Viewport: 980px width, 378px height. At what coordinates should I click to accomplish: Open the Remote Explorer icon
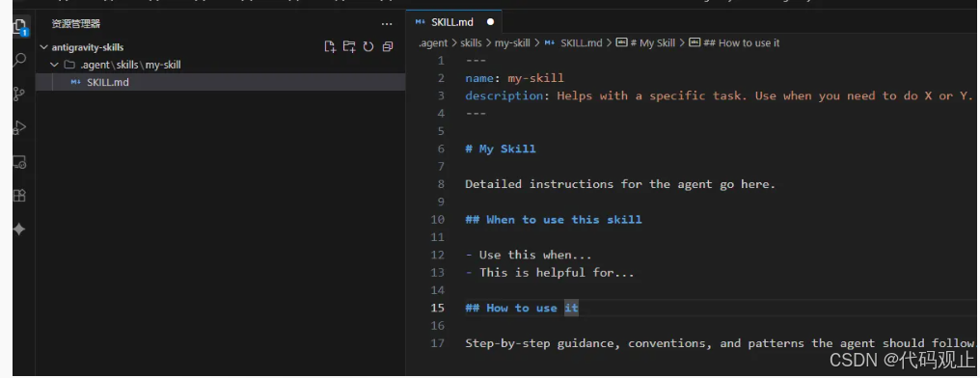tap(19, 162)
